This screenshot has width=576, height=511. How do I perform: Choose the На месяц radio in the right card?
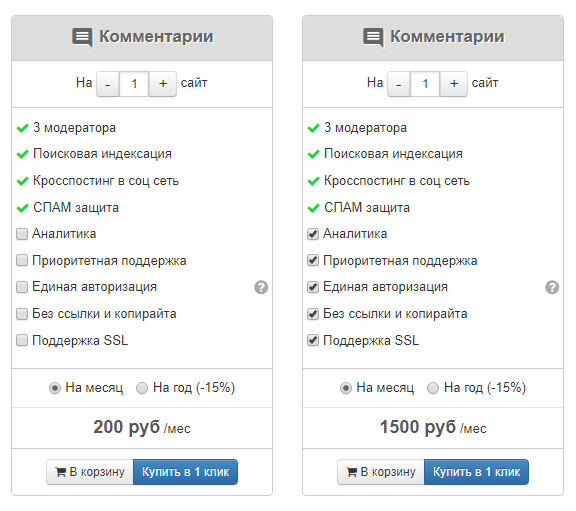(346, 388)
